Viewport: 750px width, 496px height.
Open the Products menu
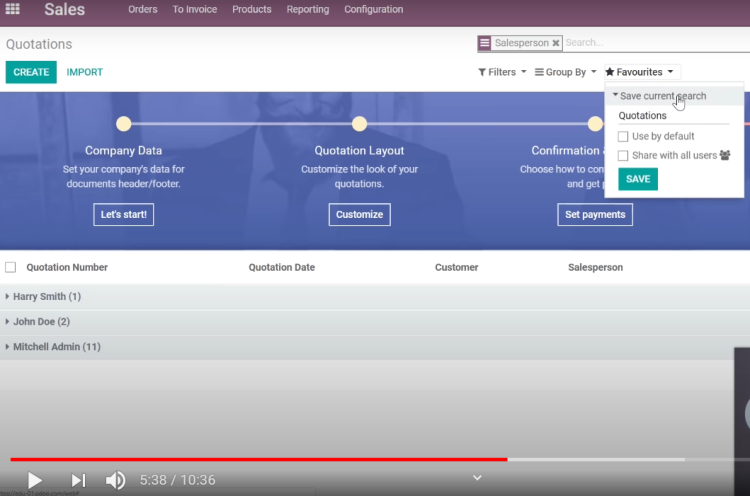click(x=252, y=9)
